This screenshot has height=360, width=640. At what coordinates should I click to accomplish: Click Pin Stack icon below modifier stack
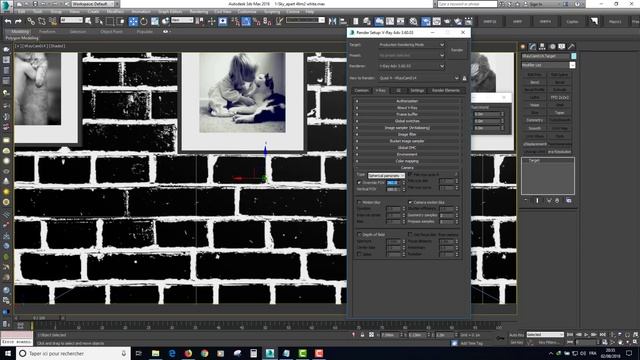pos(526,200)
